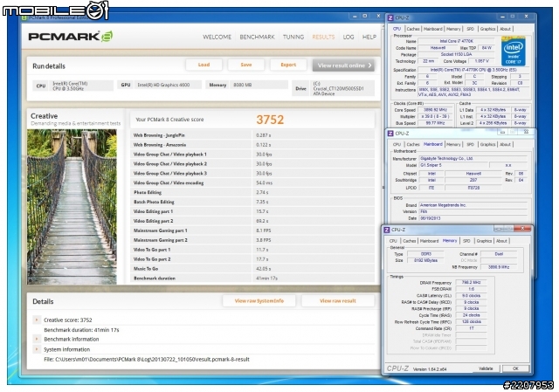Viewport: 559px width, 392px height.
Task: Click the Export result button
Action: [x=288, y=65]
